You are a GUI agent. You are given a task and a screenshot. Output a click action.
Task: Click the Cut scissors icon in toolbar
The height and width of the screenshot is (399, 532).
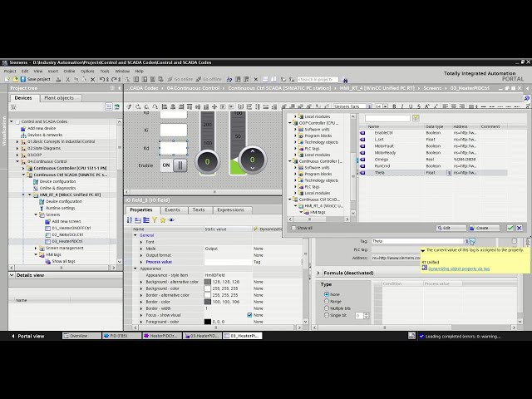coord(67,80)
